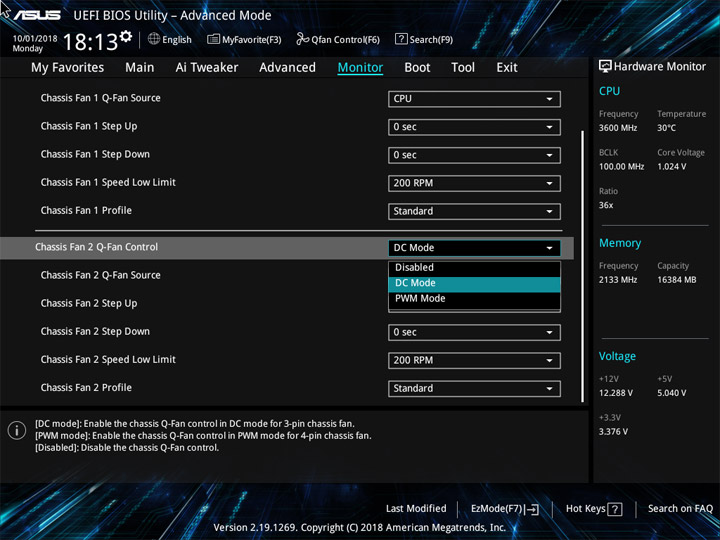Click BCLK value 100.00 MHz
Viewport: 720px width, 540px height.
pos(621,167)
